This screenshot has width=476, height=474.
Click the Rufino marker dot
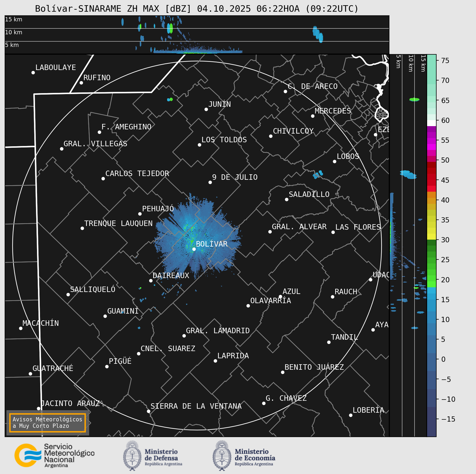(x=81, y=83)
